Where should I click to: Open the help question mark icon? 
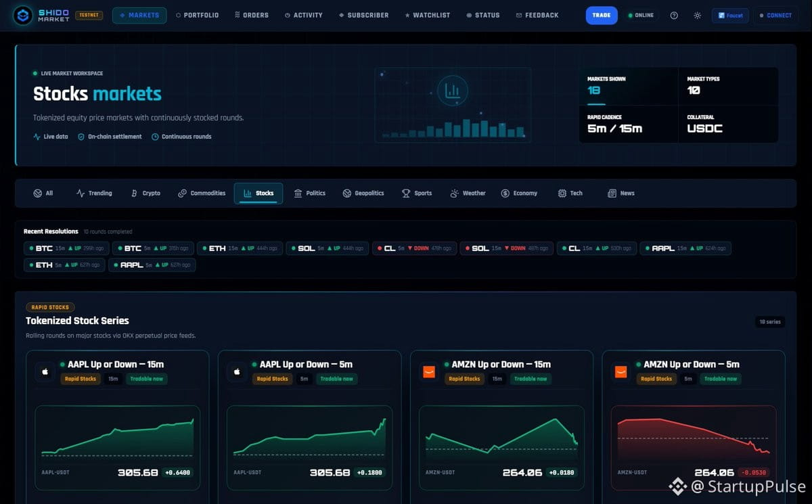click(674, 15)
